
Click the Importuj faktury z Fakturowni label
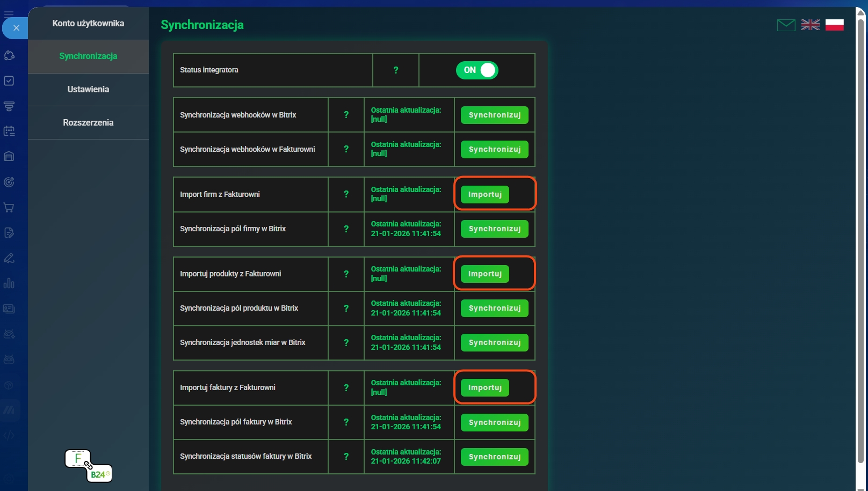coord(228,387)
